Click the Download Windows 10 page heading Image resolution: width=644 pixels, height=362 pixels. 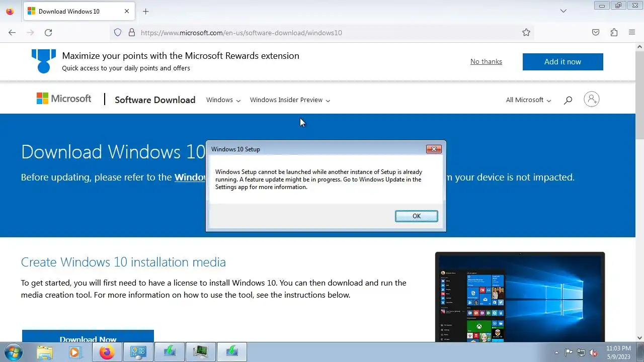click(113, 152)
